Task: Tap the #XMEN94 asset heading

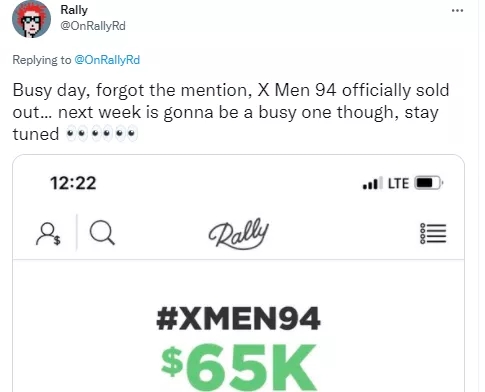Action: 238,319
